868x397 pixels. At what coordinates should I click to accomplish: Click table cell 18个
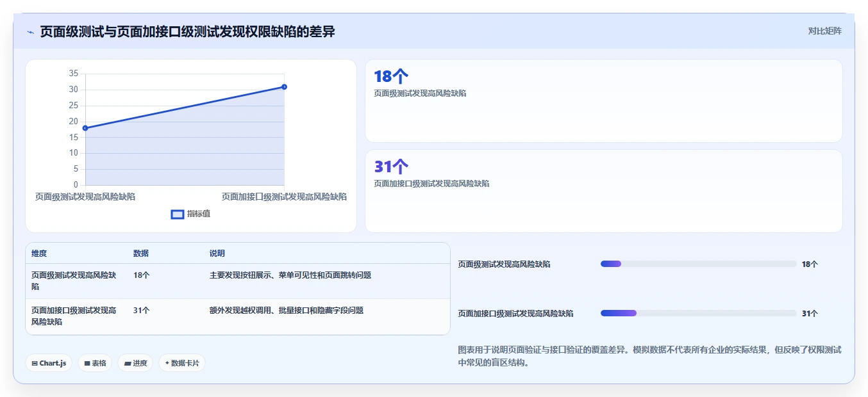[142, 275]
